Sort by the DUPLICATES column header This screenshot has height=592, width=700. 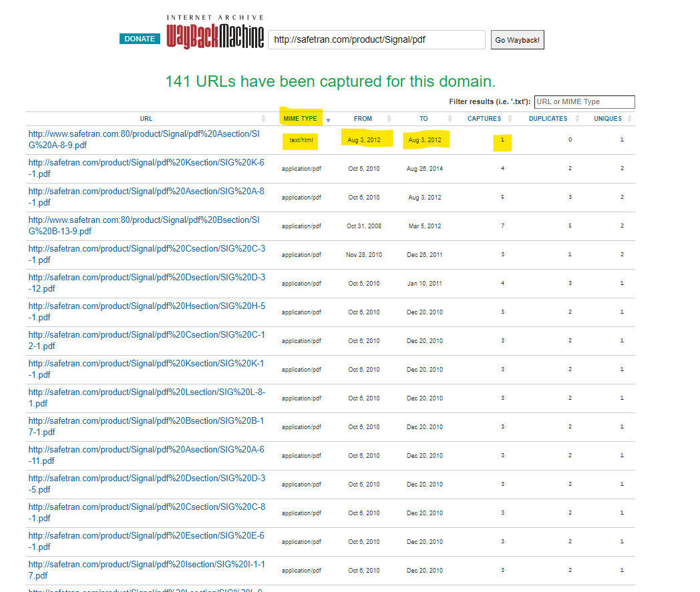coord(548,119)
